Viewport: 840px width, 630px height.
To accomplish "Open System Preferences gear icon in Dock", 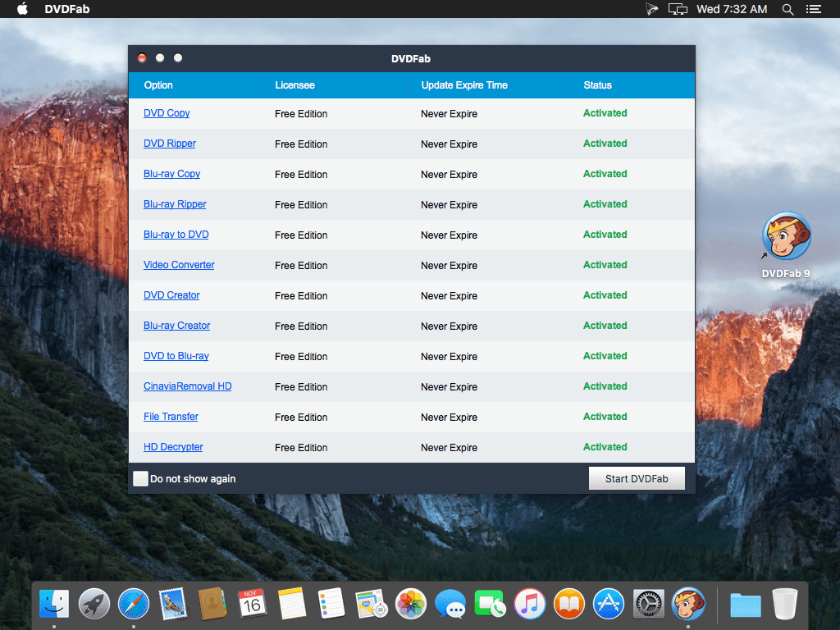I will [x=648, y=604].
